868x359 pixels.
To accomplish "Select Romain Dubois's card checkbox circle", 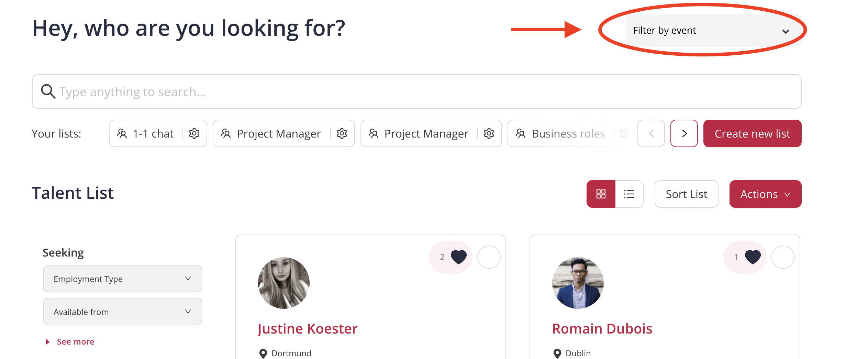I will click(783, 257).
